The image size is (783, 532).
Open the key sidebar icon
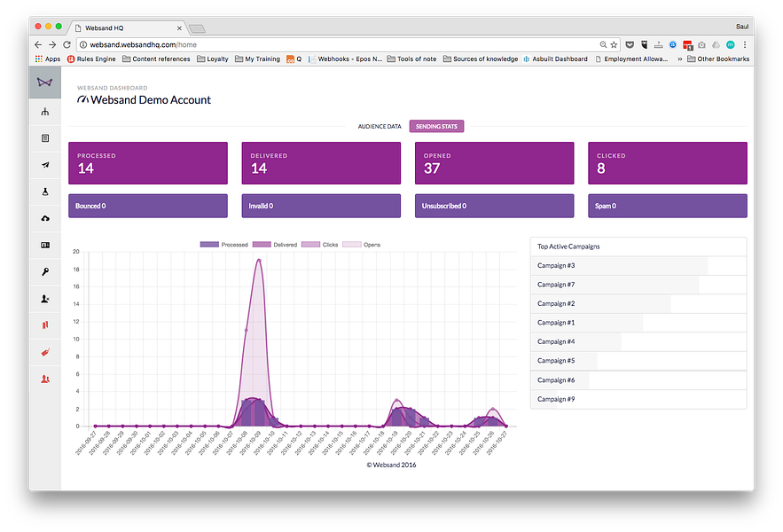45,271
